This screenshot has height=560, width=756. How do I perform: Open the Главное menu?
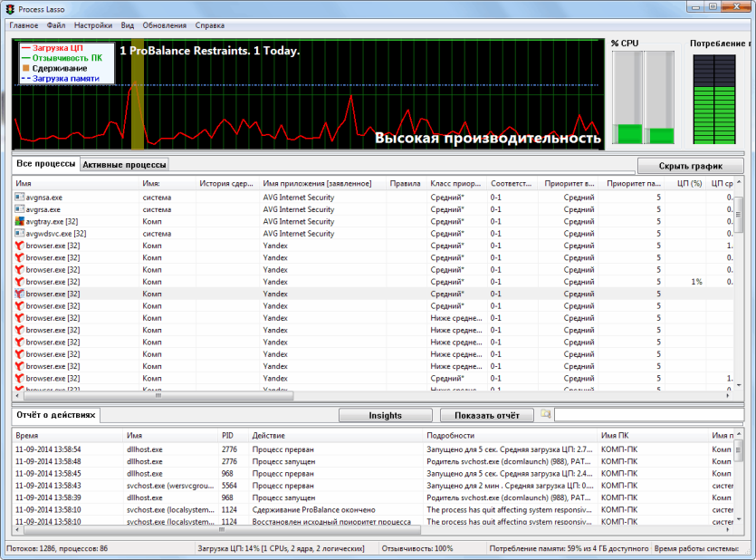click(24, 25)
